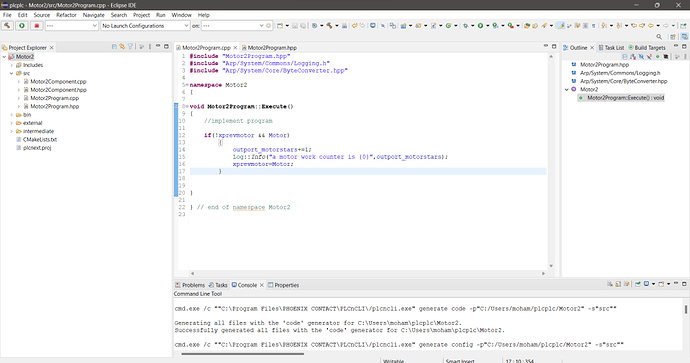The height and width of the screenshot is (363, 690).
Task: Switch to the Problems tab
Action: (x=190, y=285)
